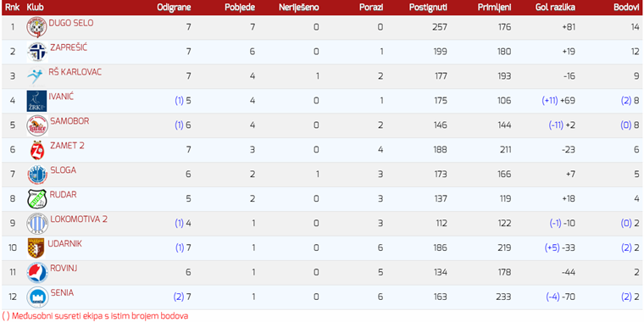Sort by the Gol razlika column header

555,8
